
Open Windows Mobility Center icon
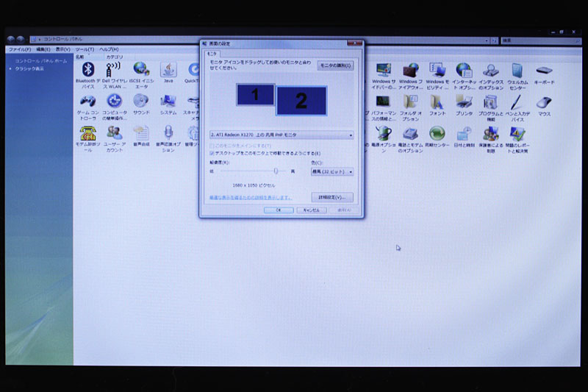(437, 70)
